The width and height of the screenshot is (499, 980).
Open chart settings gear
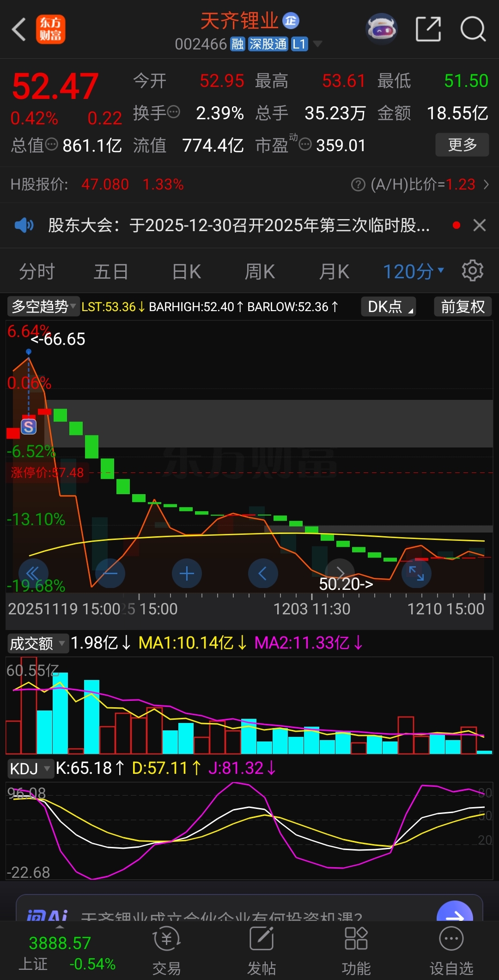pos(473,270)
